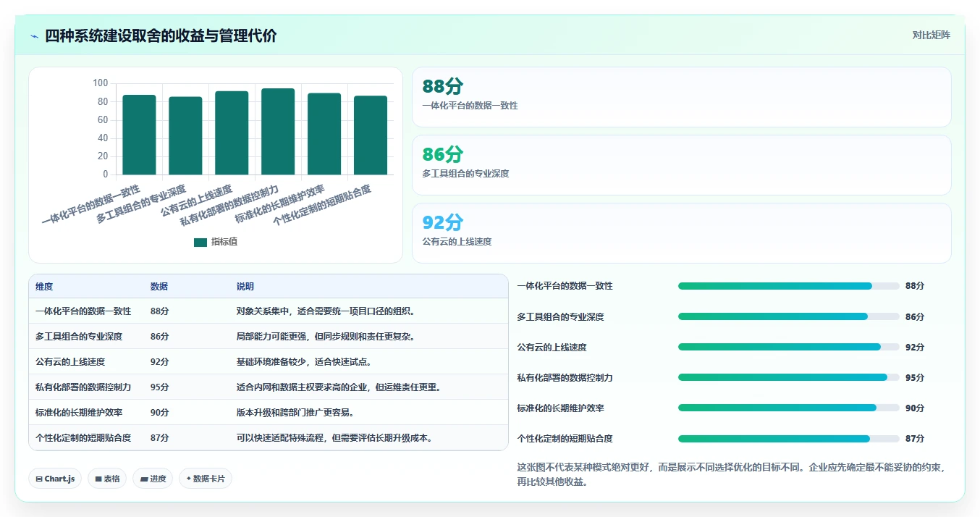Click the y-axis value 100 in chart
The image size is (980, 517).
pos(100,83)
